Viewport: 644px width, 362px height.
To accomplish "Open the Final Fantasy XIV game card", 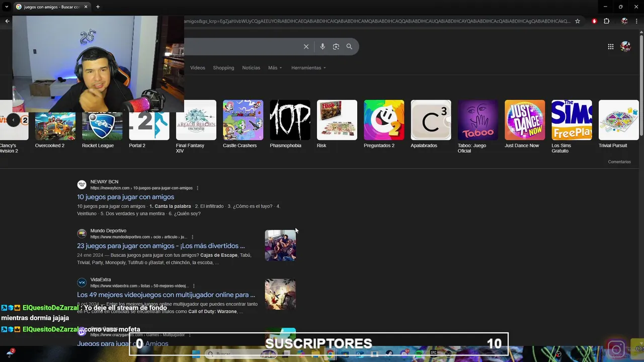I will pyautogui.click(x=196, y=127).
